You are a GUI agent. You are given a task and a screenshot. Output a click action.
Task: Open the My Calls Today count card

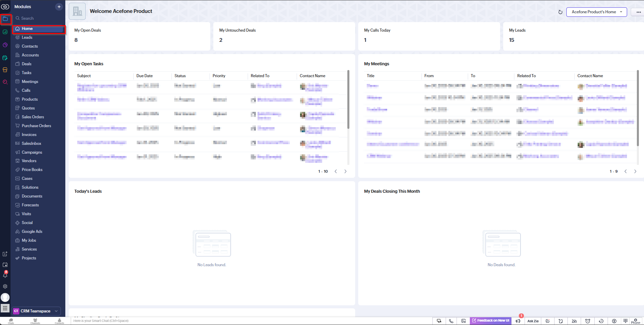pos(429,36)
